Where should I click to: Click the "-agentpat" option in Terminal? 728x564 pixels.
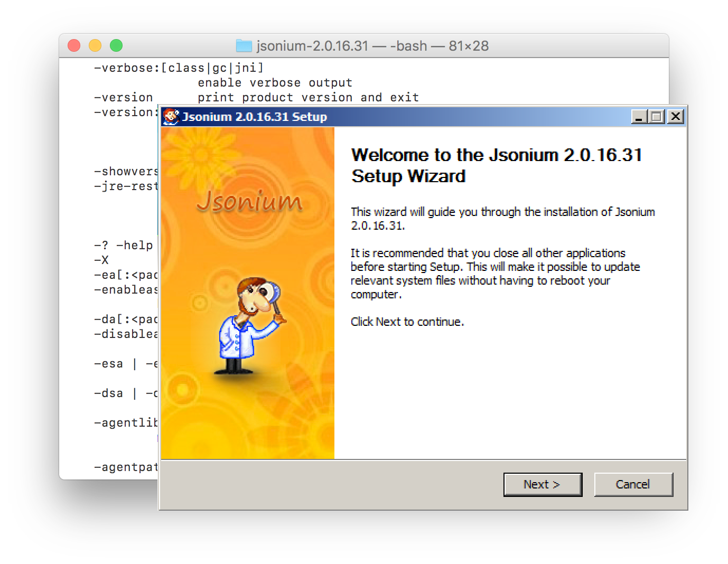[126, 467]
